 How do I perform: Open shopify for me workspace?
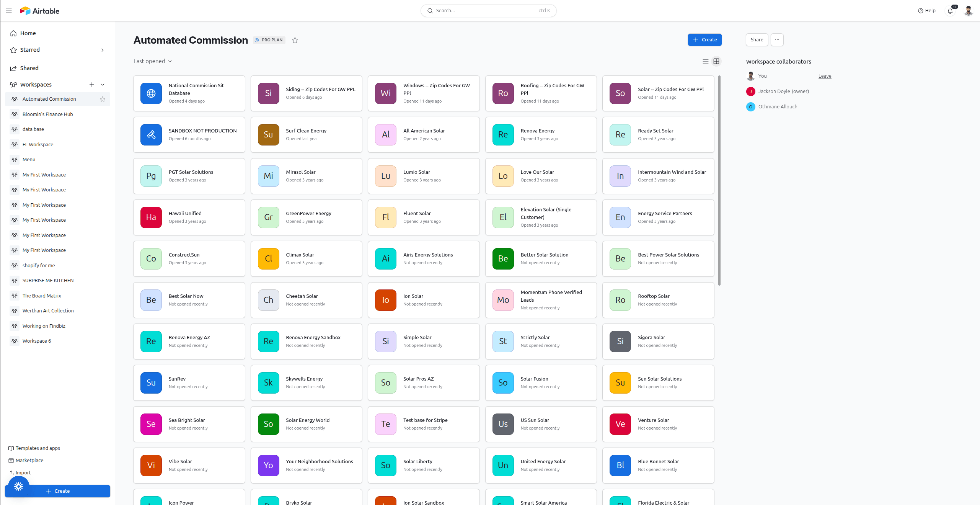click(57, 265)
